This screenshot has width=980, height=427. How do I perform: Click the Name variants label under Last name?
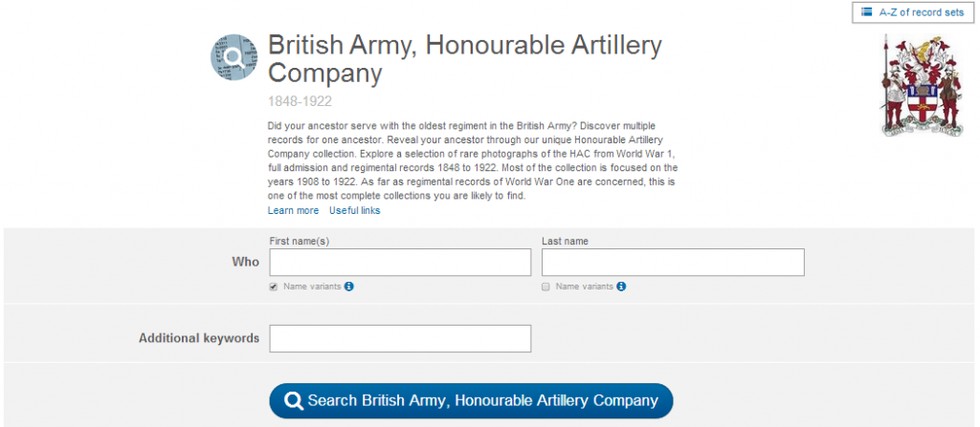(584, 286)
